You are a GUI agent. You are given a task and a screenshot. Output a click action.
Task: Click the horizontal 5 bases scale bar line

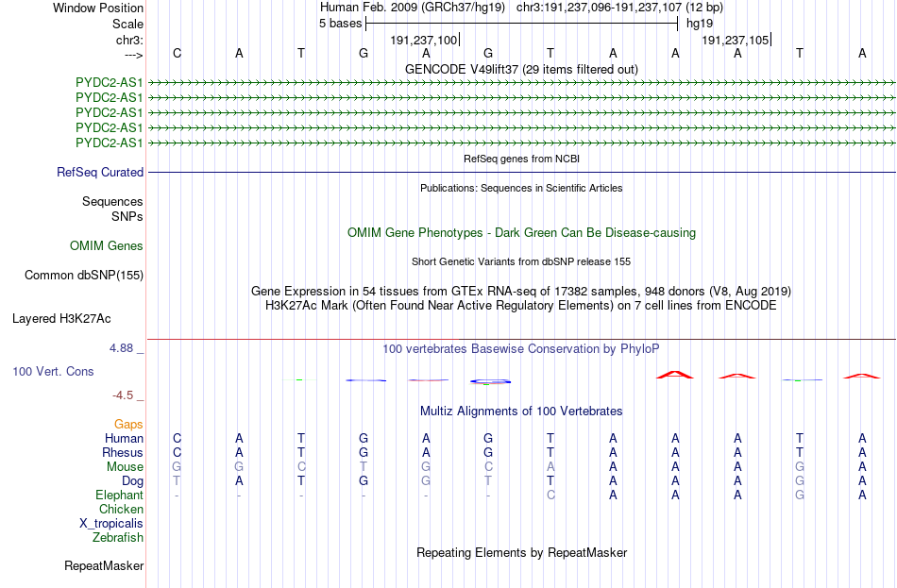click(522, 24)
